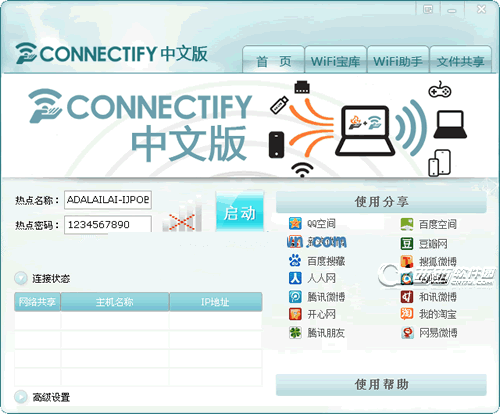This screenshot has width=500, height=414.
Task: Click the 主机名称 column header
Action: [x=115, y=302]
